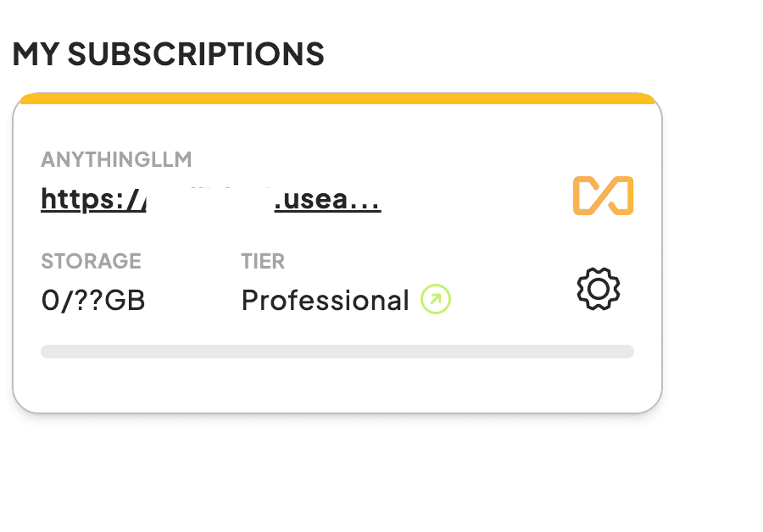Select the MY SUBSCRIPTIONS heading

169,54
